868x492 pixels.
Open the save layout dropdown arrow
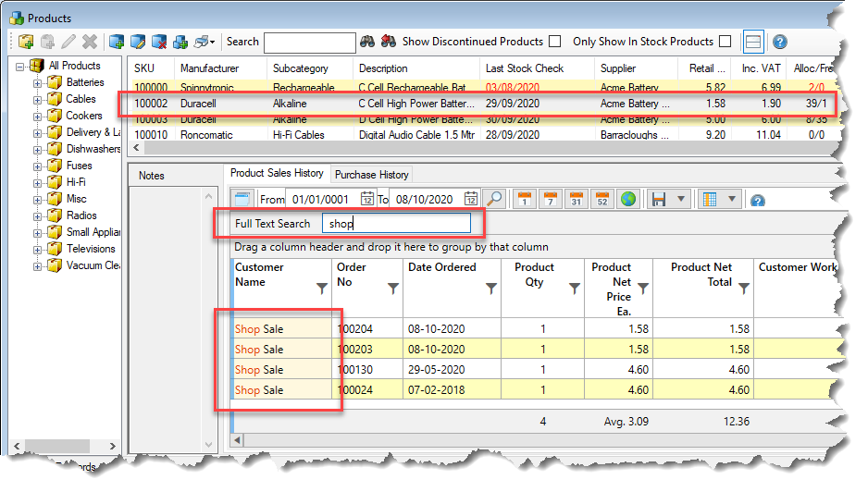(681, 199)
